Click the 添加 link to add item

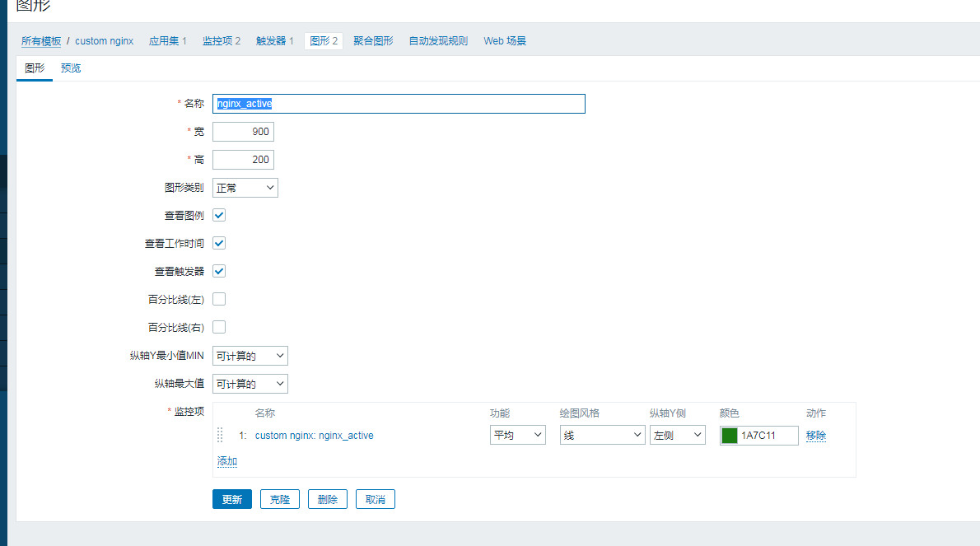pyautogui.click(x=227, y=461)
